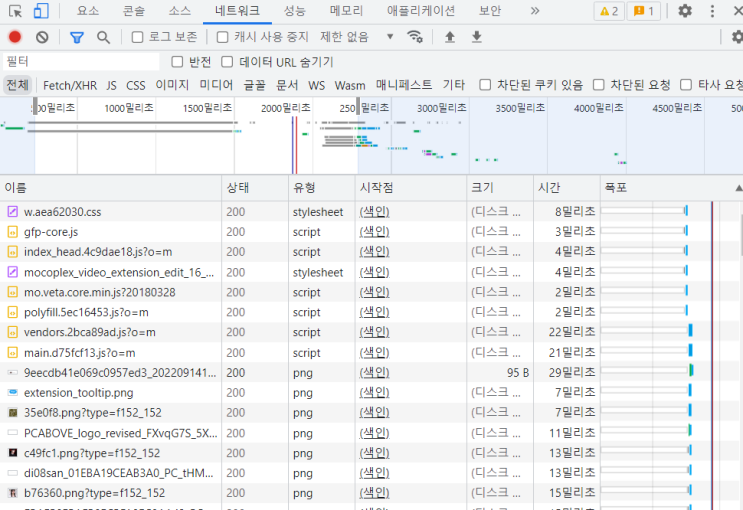This screenshot has width=743, height=510.
Task: Filter by 글꼴 requests
Action: click(x=254, y=85)
